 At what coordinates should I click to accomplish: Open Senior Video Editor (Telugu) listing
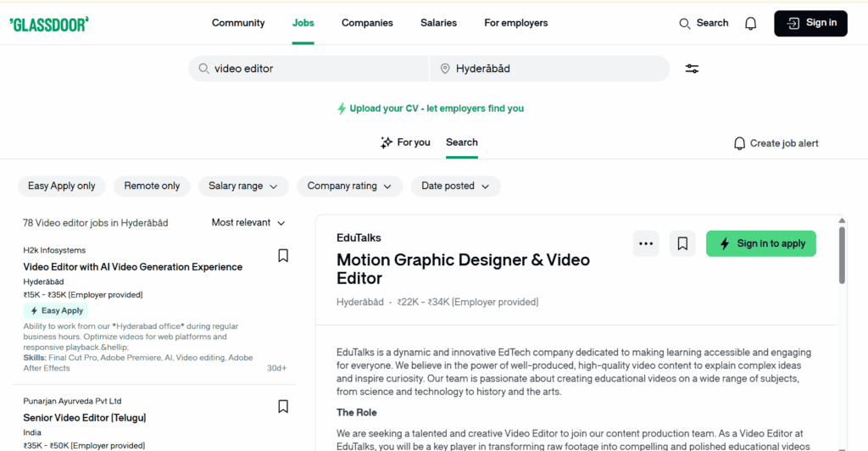click(85, 418)
